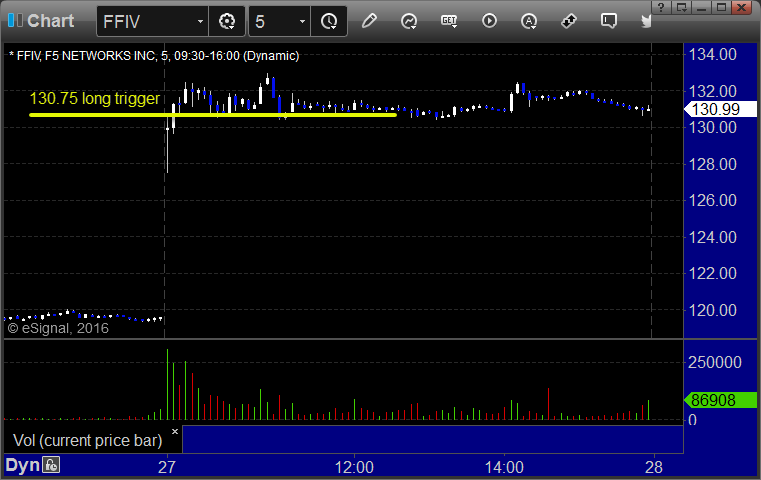Click the trade up-down arrows icon
Screen dimensions: 761x480
pos(569,21)
